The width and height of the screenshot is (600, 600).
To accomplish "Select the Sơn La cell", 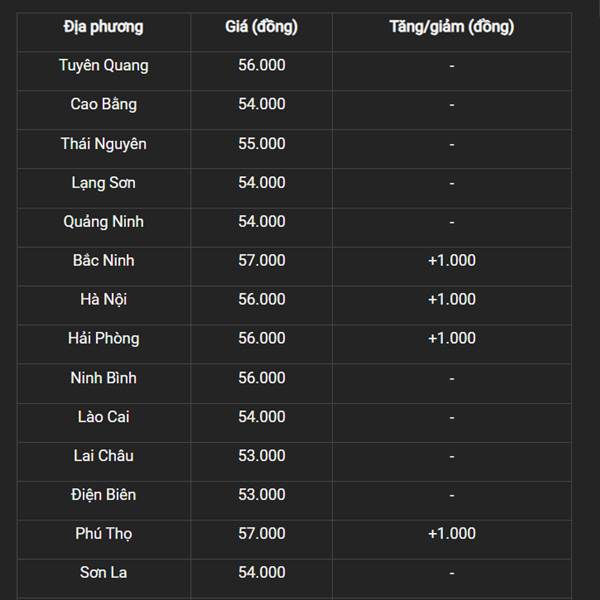I will click(104, 572).
